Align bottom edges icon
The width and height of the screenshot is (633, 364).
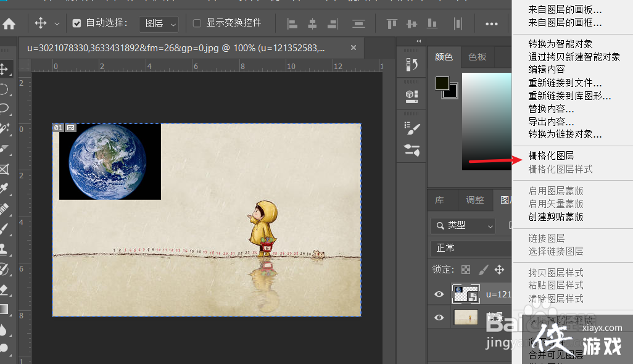point(432,24)
